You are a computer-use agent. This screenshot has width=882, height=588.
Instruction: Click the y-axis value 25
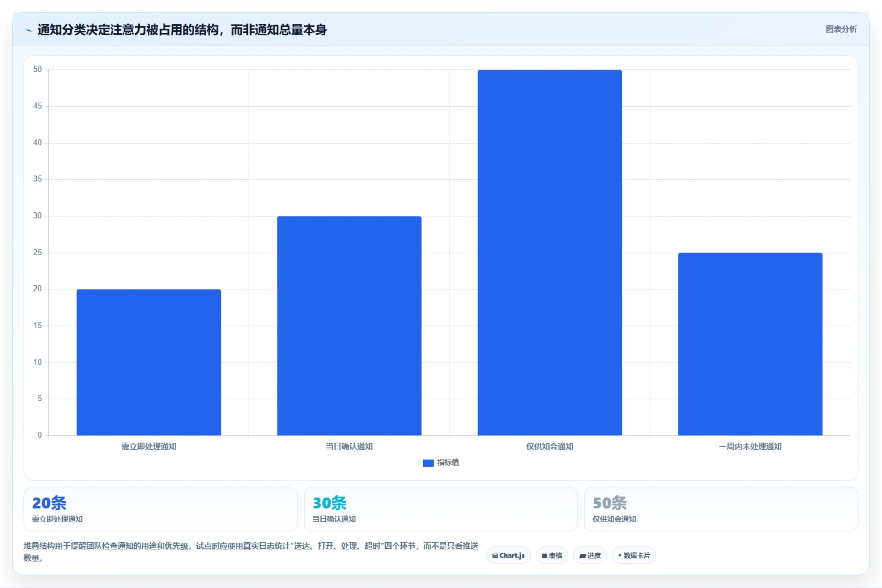(37, 253)
